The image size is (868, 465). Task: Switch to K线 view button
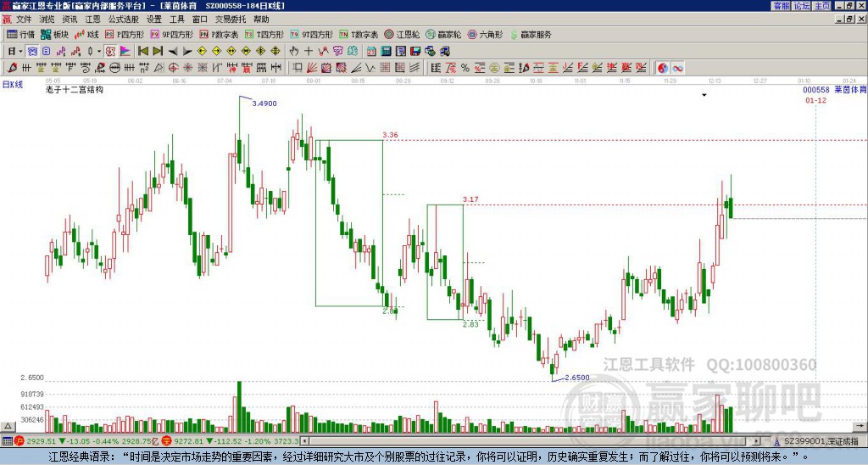tap(86, 34)
